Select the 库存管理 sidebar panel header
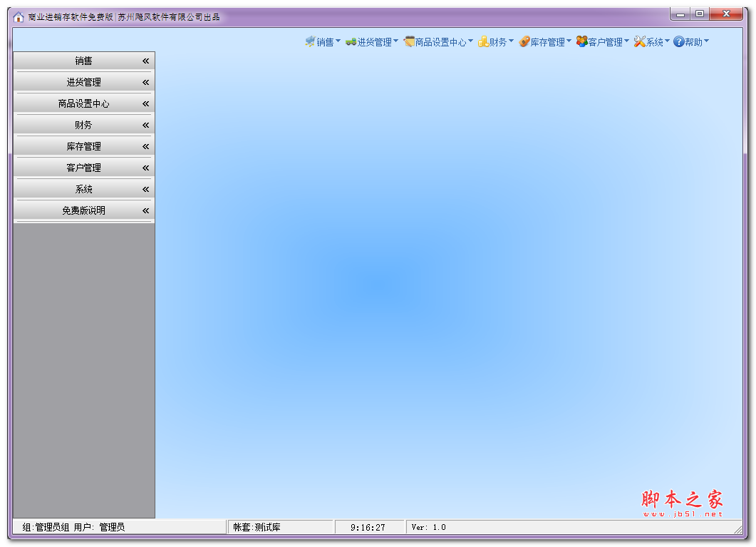The height and width of the screenshot is (547, 756). pyautogui.click(x=84, y=146)
